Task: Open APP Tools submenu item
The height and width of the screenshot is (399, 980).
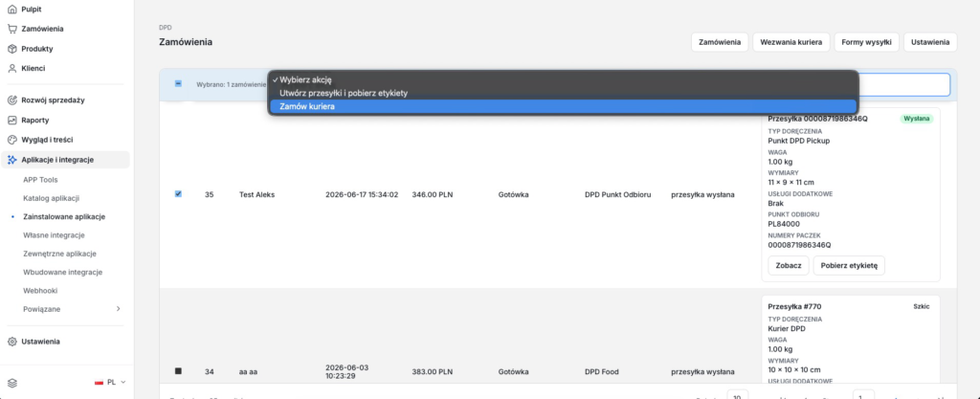Action: click(x=40, y=180)
